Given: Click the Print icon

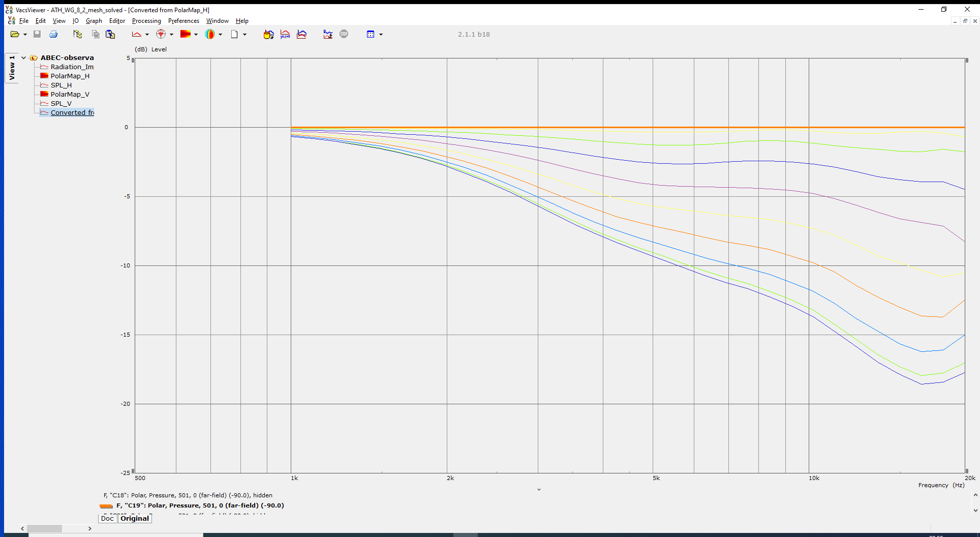Looking at the screenshot, I should (x=53, y=34).
